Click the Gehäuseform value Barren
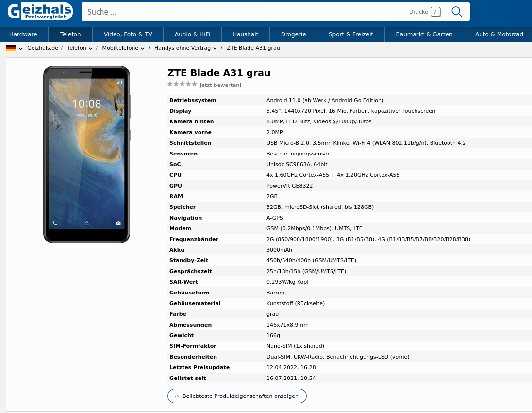Image resolution: width=532 pixels, height=413 pixels. tap(275, 293)
